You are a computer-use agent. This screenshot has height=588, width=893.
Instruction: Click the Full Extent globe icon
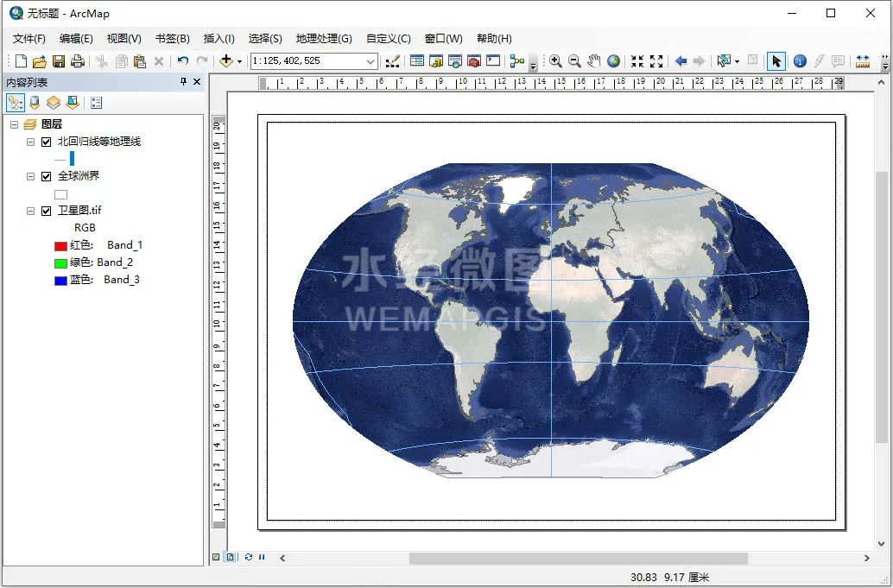pos(613,60)
